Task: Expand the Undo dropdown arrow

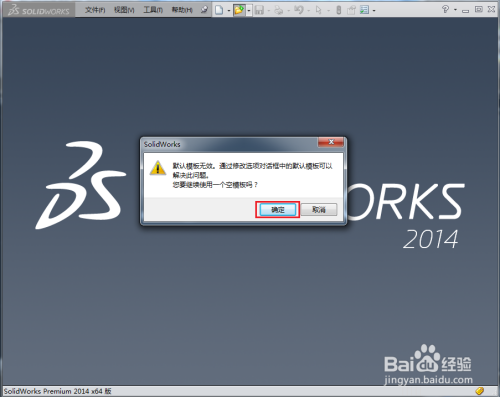Action: 309,10
